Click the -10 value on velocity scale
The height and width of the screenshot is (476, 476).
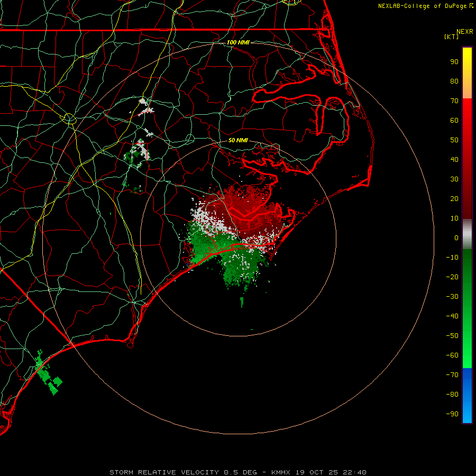[452, 258]
